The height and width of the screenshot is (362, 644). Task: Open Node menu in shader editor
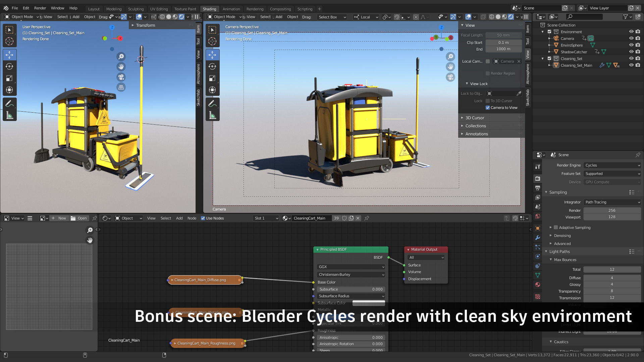(x=192, y=218)
